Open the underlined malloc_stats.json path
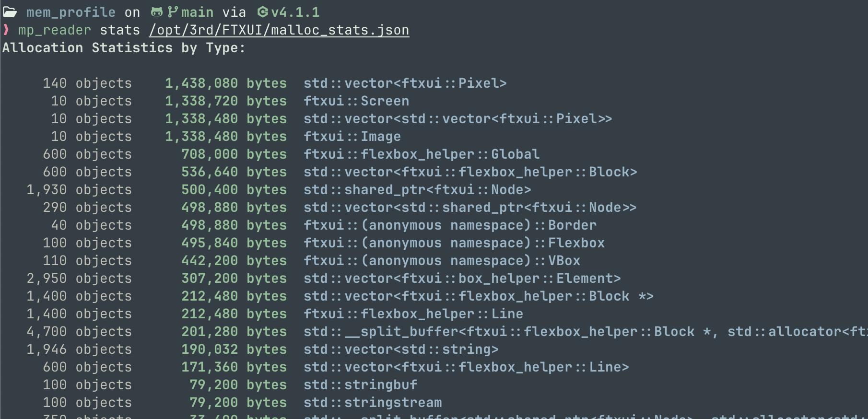Image resolution: width=868 pixels, height=419 pixels. [x=279, y=30]
